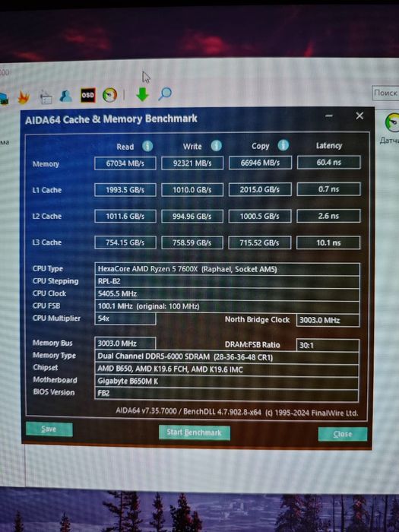
Task: Open the flame stability test icon
Action: point(24,98)
